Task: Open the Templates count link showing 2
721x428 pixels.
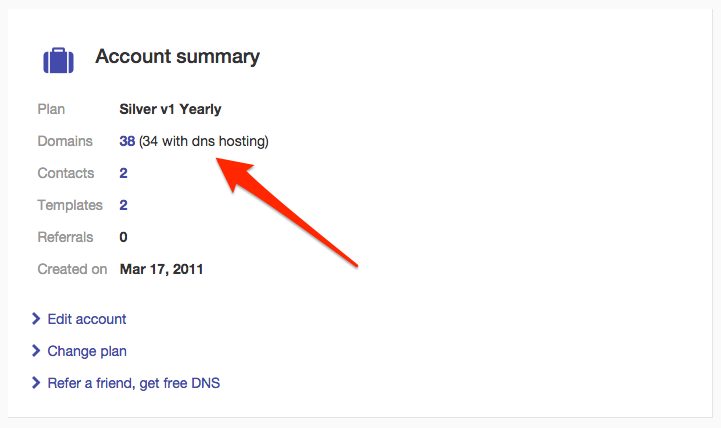Action: [123, 205]
